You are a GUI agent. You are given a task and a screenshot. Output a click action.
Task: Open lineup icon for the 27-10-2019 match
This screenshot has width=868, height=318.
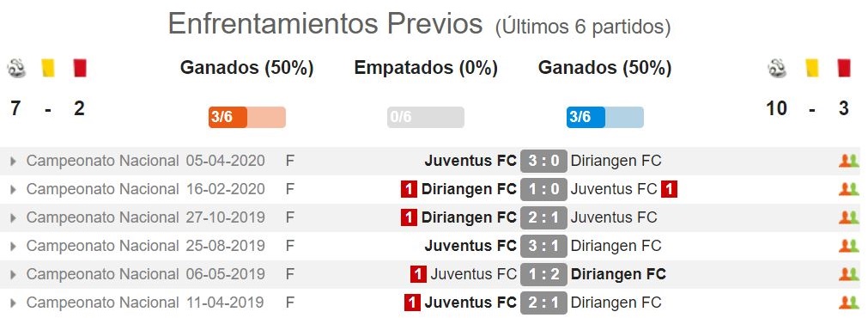[848, 217]
